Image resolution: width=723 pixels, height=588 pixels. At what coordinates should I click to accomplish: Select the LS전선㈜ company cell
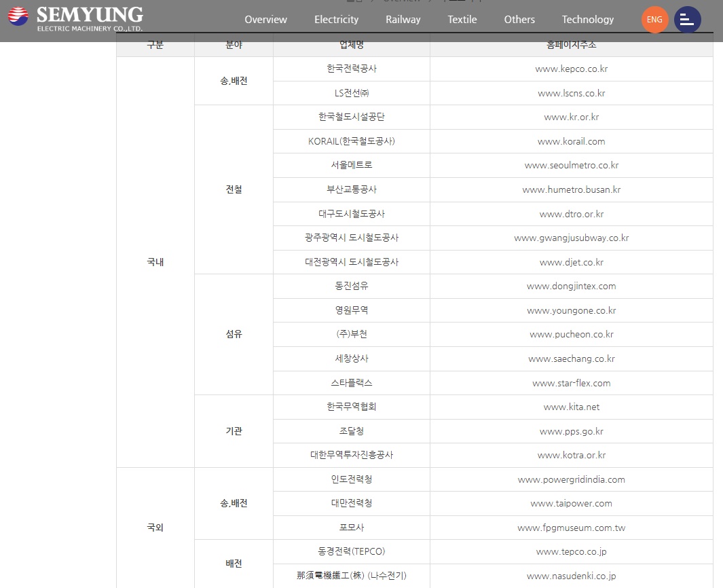click(352, 93)
